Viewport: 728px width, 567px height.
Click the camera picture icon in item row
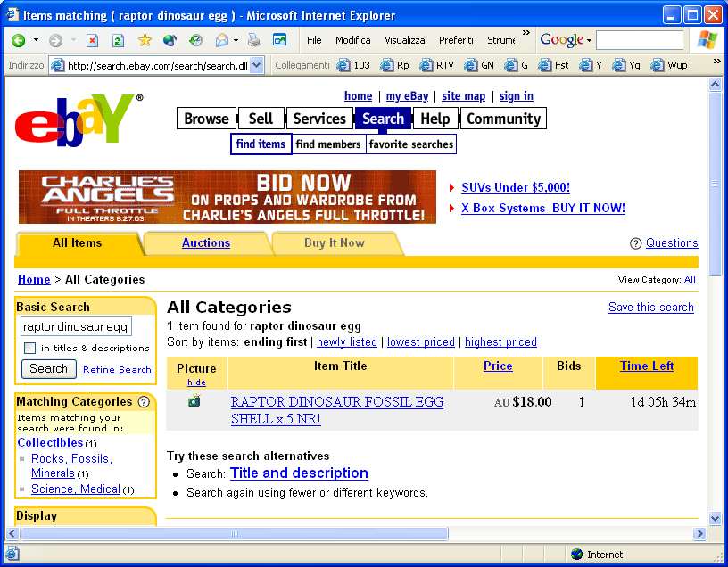pos(194,400)
